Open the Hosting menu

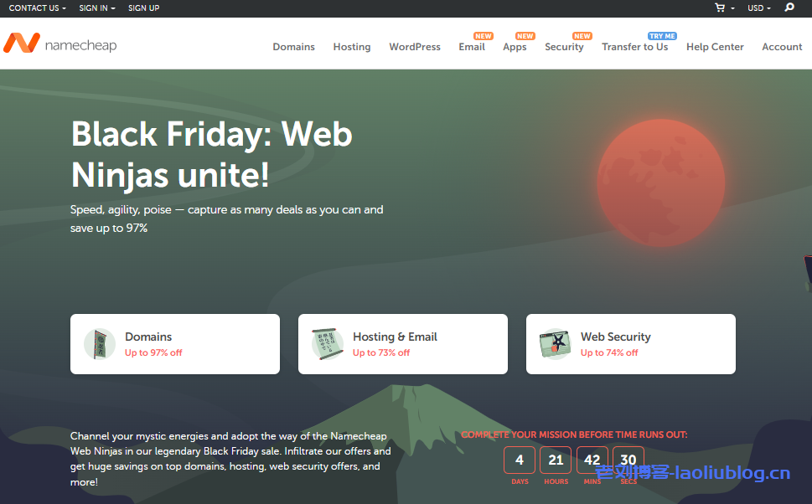(x=351, y=47)
